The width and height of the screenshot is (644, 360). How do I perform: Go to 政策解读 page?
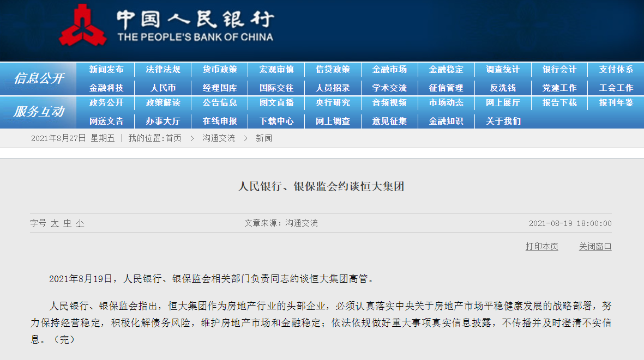coord(163,102)
